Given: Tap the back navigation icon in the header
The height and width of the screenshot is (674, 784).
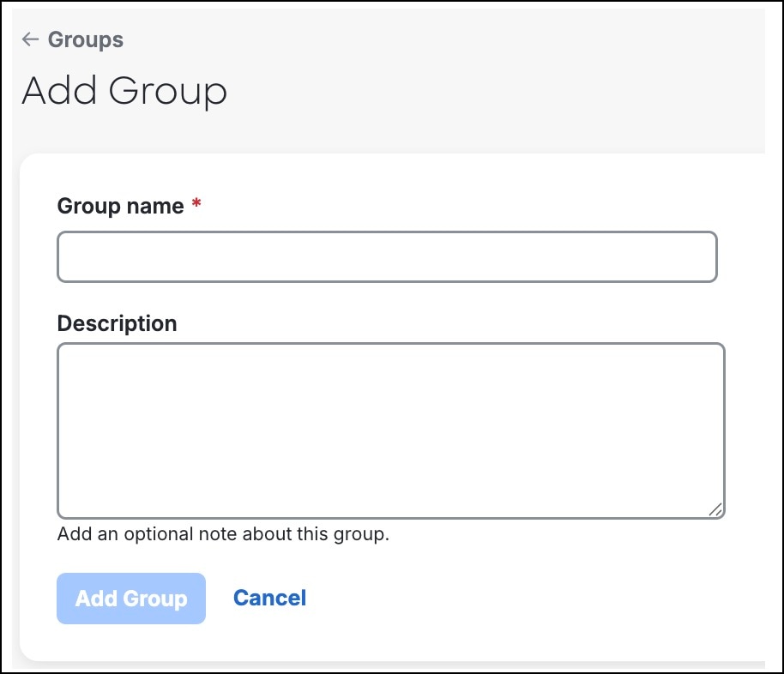Looking at the screenshot, I should 30,39.
